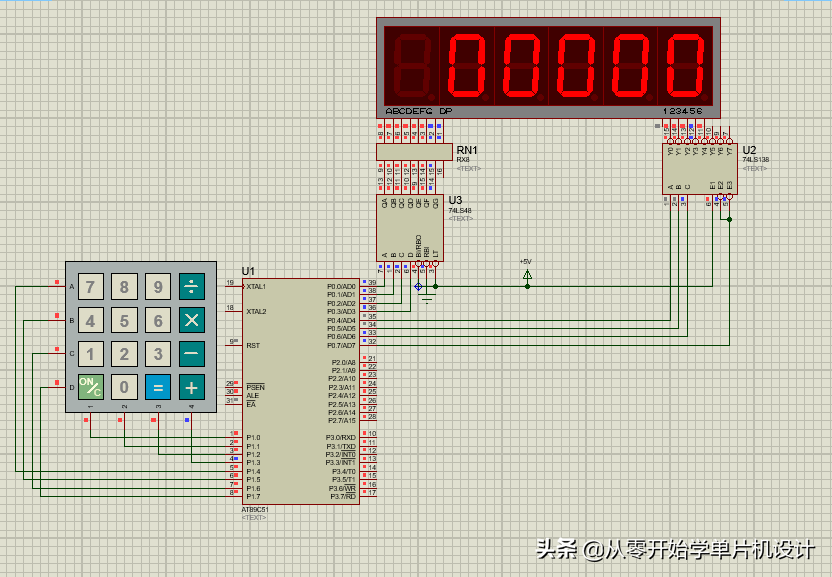
Task: Click keypad key 7
Action: (91, 287)
